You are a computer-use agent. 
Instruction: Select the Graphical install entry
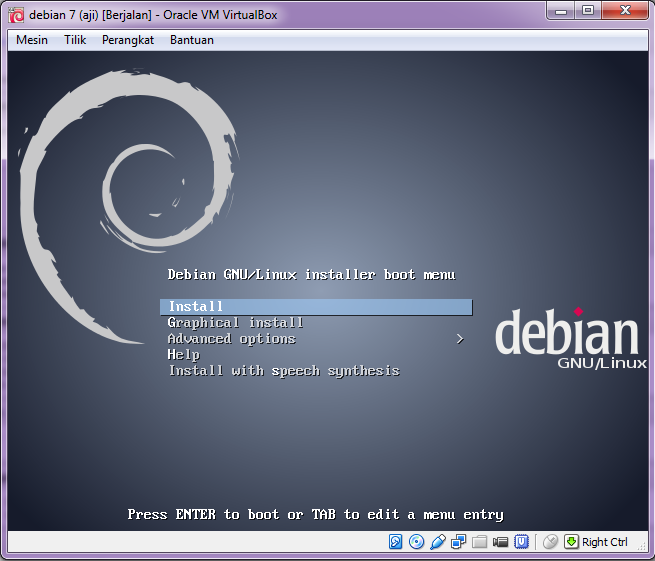[x=235, y=323]
